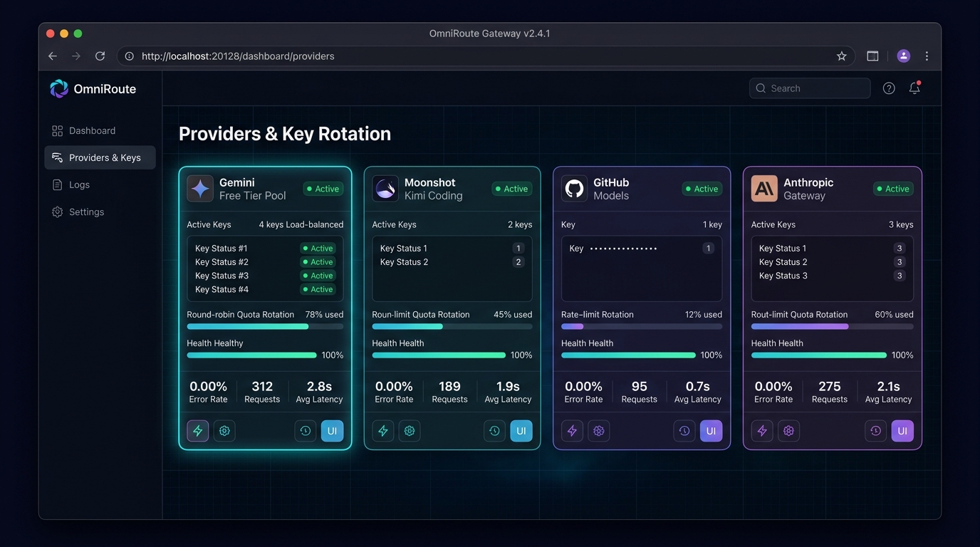
Task: Click inside the Search field
Action: click(x=810, y=88)
